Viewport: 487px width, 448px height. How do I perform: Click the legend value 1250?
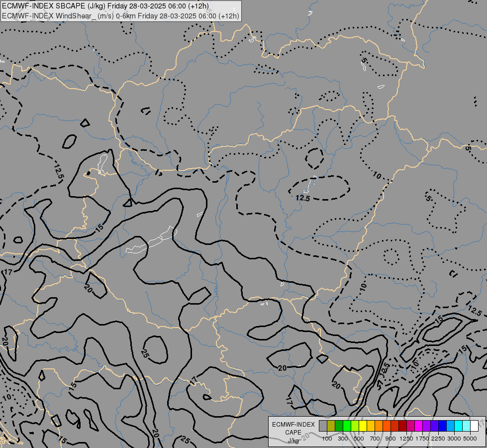click(x=406, y=439)
